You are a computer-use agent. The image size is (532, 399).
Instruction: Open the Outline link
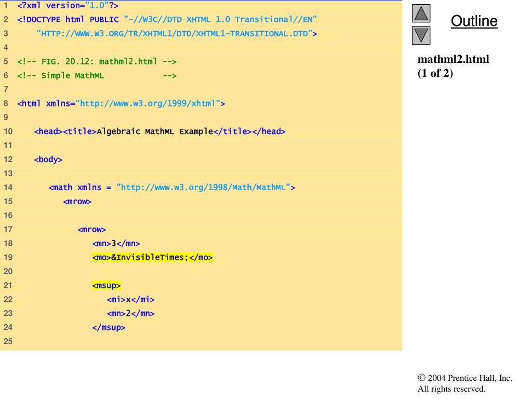[x=474, y=21]
